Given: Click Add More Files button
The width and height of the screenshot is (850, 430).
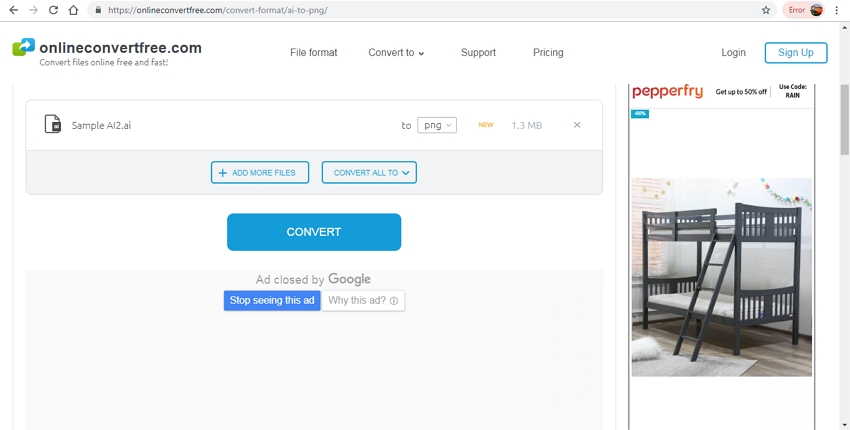Looking at the screenshot, I should [x=260, y=172].
